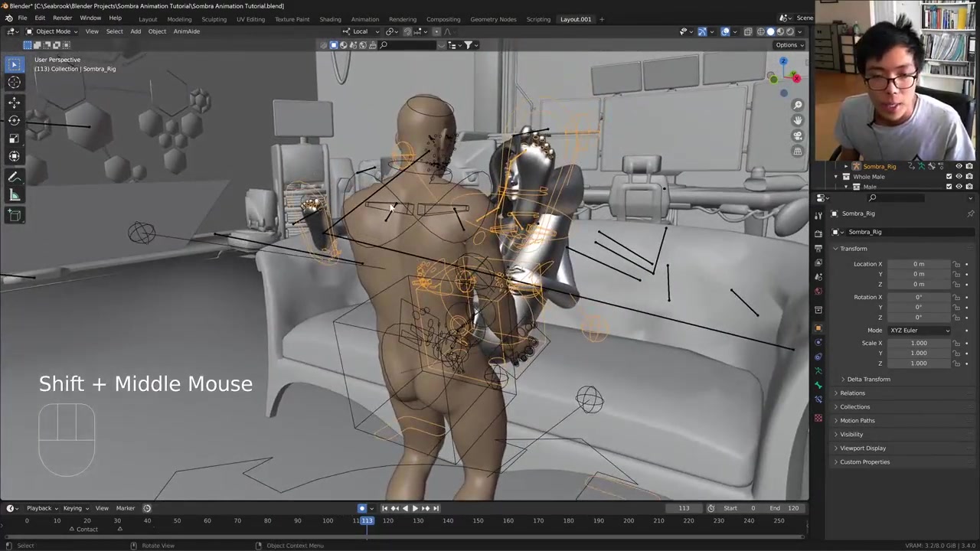
Task: Open the viewport Options button
Action: pos(789,44)
